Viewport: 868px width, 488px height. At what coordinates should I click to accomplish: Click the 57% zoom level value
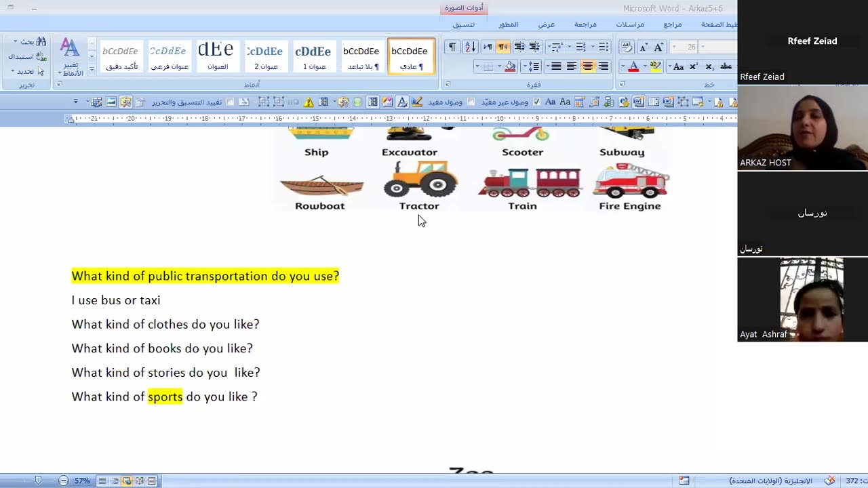[82, 481]
